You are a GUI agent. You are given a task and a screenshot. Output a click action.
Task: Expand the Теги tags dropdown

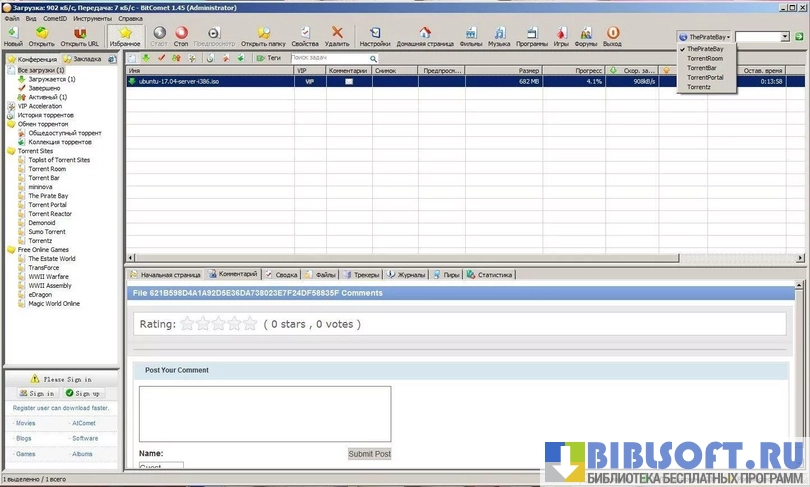point(268,58)
